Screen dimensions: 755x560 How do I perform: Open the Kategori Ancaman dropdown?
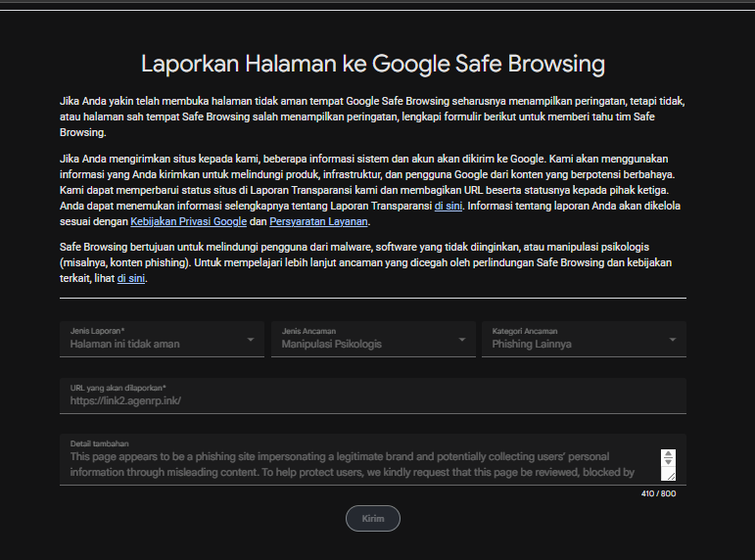point(584,339)
